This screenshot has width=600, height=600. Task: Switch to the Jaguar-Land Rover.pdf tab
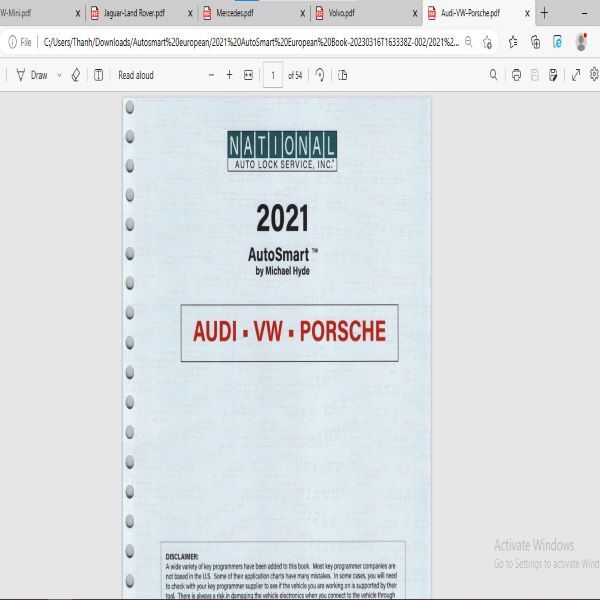(x=134, y=13)
